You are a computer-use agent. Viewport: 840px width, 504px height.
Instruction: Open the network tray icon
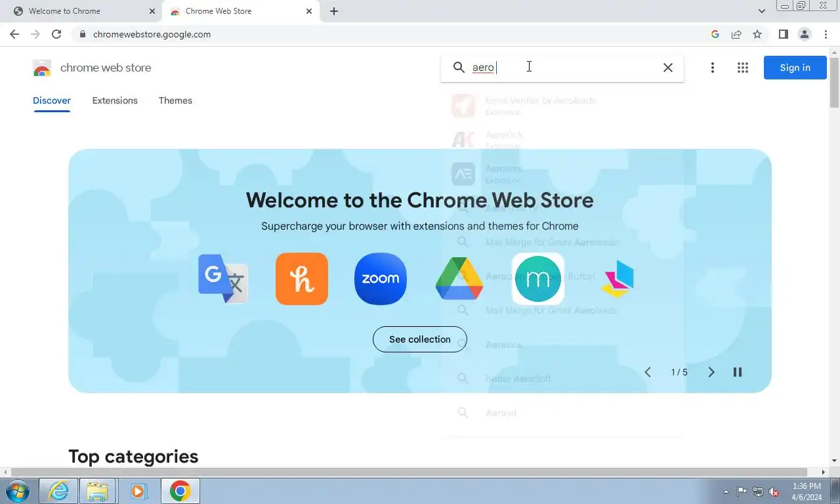[758, 492]
